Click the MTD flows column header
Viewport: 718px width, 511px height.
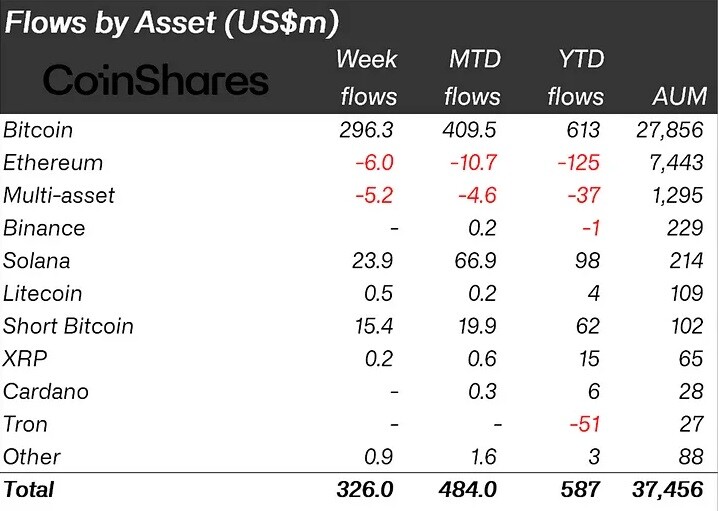[473, 78]
